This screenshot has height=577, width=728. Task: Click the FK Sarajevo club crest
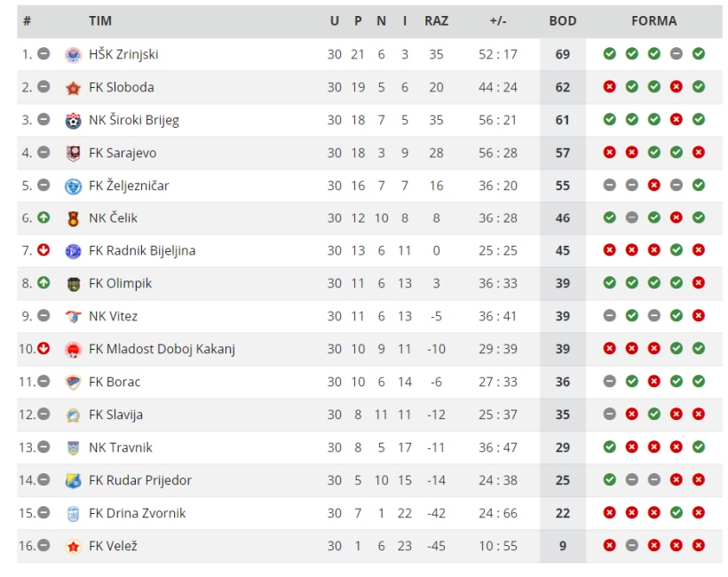[x=73, y=154]
